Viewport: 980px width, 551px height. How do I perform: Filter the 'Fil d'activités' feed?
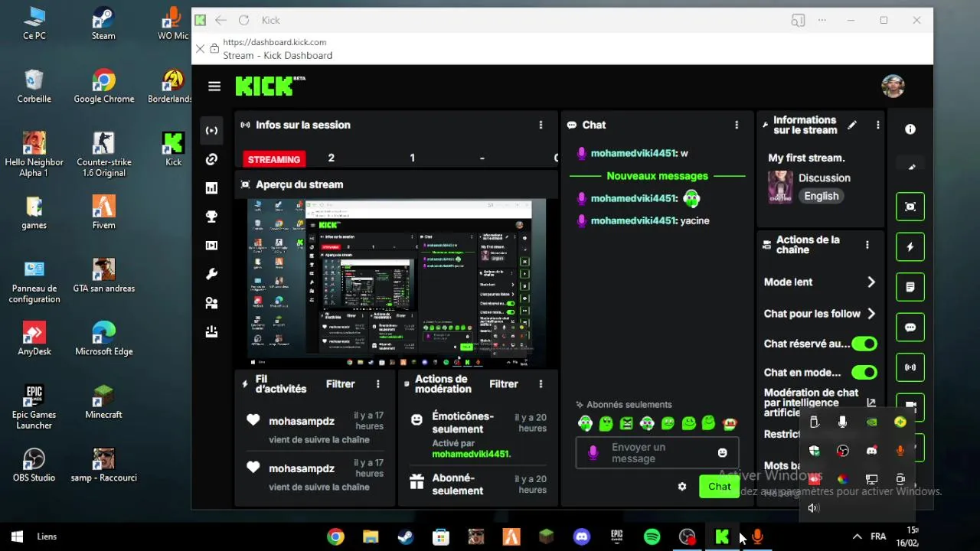click(x=340, y=384)
